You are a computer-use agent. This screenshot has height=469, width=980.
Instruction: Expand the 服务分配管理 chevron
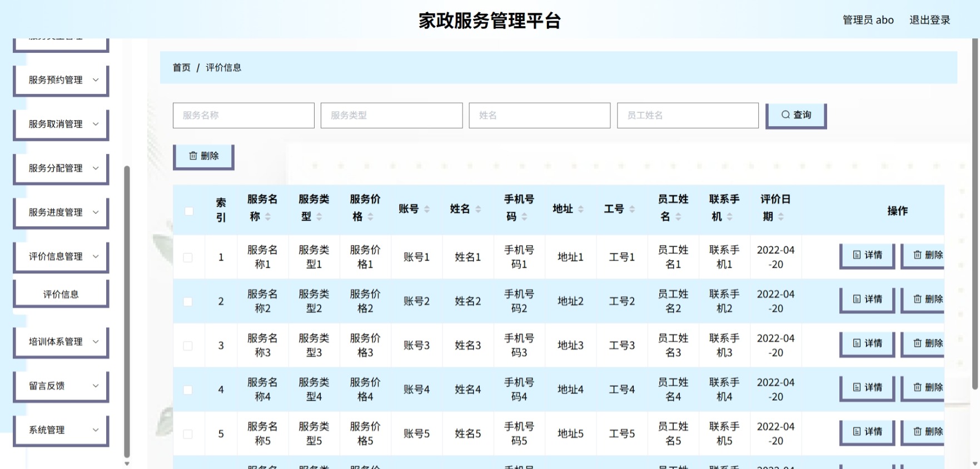point(96,168)
